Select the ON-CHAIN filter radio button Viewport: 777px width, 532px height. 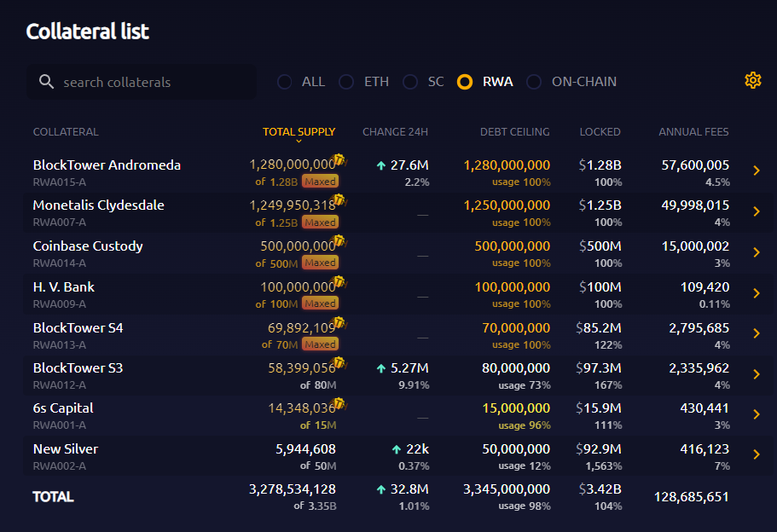(534, 82)
